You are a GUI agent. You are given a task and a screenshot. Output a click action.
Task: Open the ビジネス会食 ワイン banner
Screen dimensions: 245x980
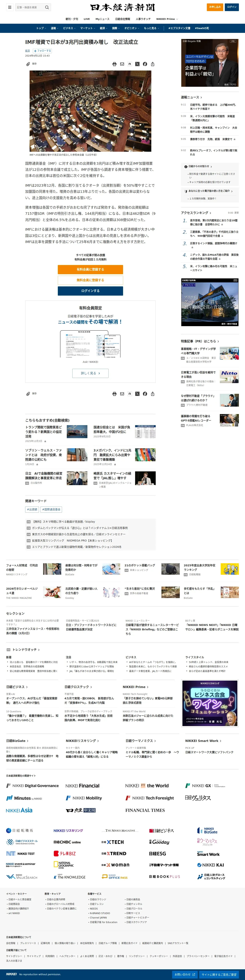click(210, 704)
